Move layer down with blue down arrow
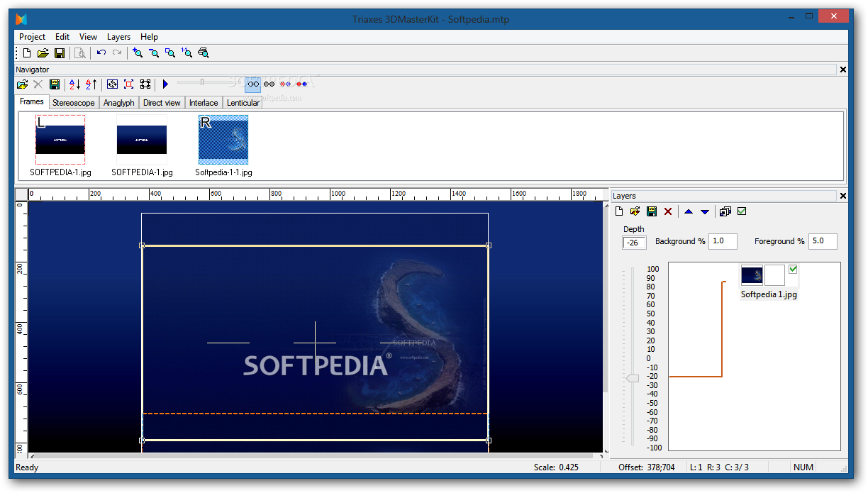Screen dimensions: 868x493 [x=705, y=211]
